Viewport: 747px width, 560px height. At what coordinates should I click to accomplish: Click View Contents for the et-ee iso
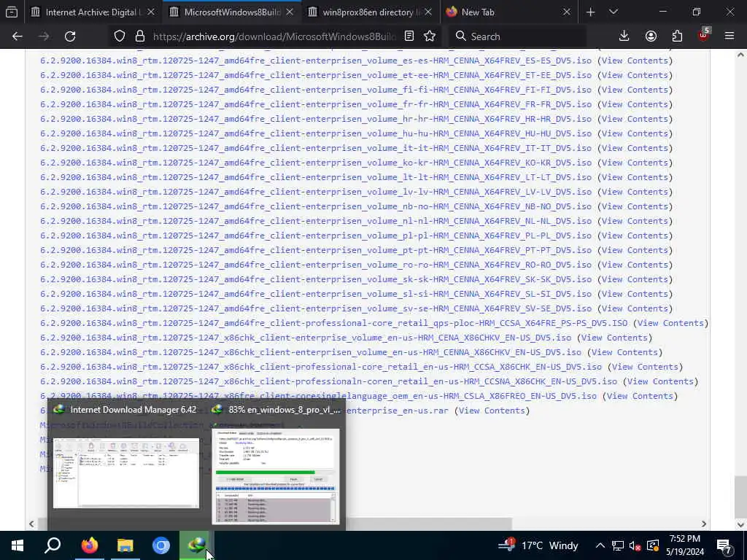click(x=635, y=75)
